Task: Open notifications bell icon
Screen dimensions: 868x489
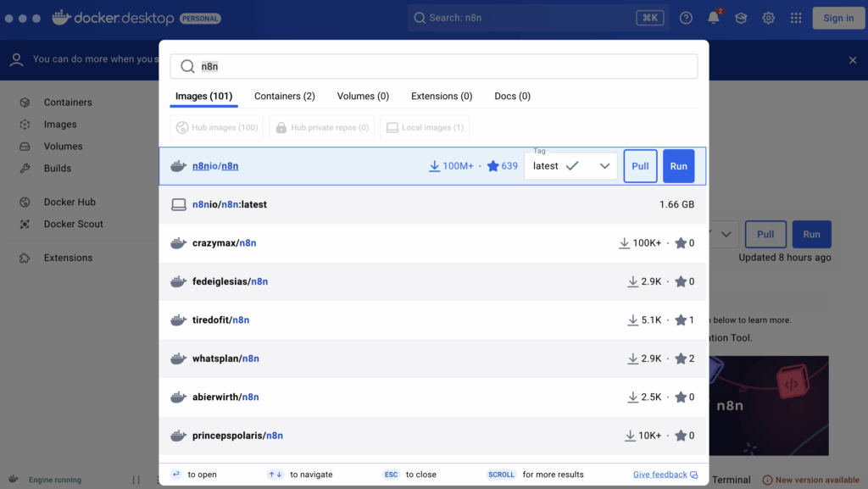Action: [x=714, y=19]
